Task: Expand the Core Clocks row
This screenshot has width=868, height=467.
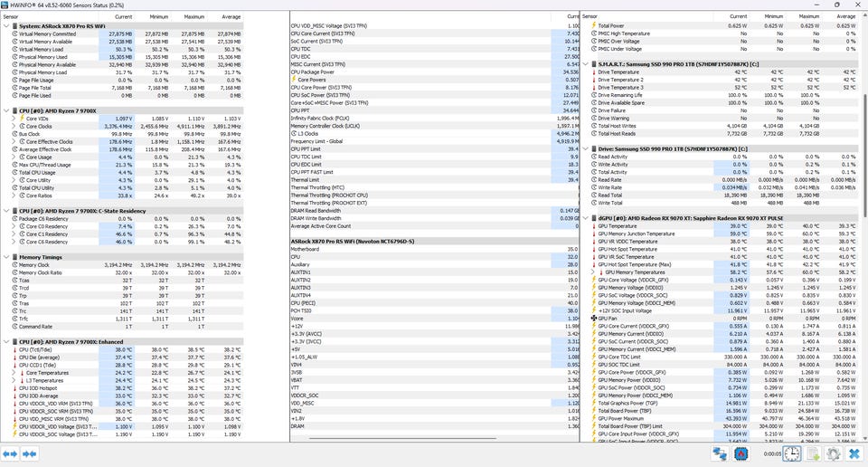Action: 14,127
